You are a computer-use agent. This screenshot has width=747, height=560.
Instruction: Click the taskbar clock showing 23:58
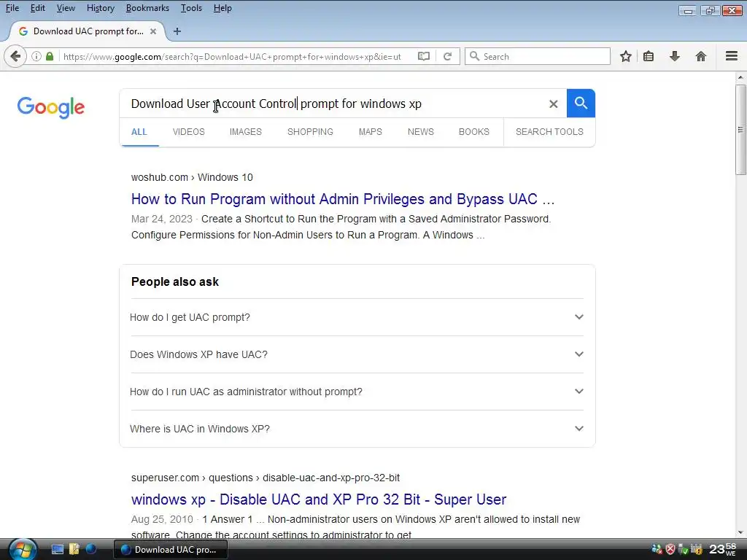[723, 549]
